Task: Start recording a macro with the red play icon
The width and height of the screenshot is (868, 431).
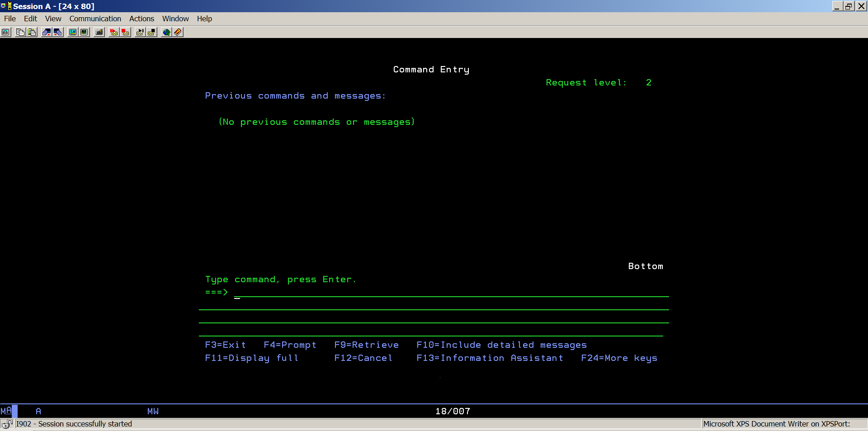Action: pos(113,32)
